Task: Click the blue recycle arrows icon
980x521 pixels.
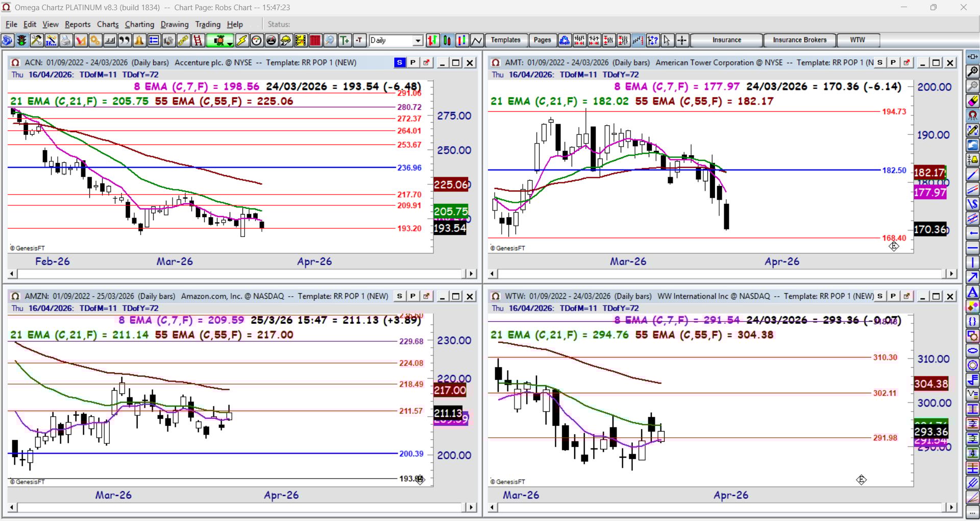Action: tap(565, 40)
